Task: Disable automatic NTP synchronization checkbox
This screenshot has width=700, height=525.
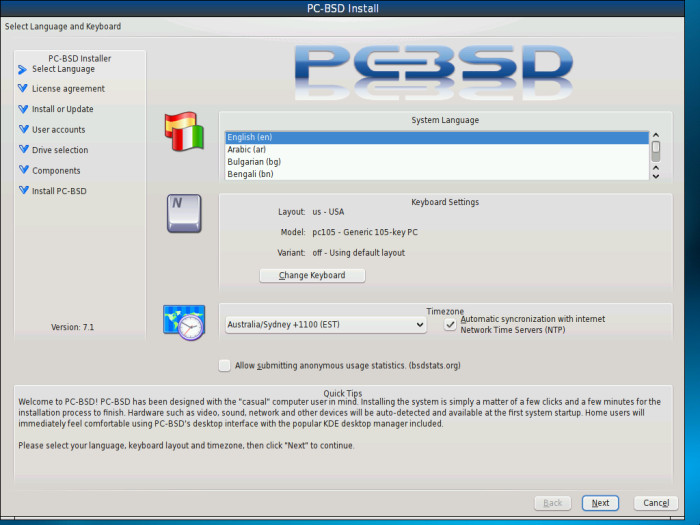Action: tap(450, 325)
